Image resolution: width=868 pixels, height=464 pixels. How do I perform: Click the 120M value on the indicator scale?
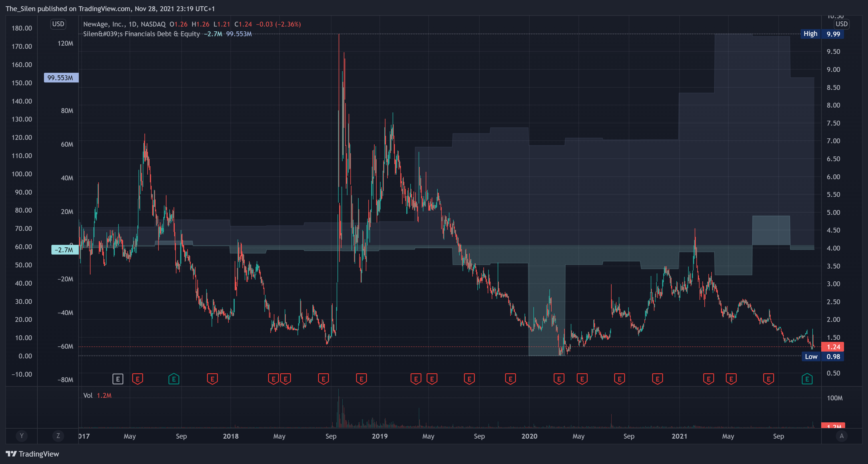coord(65,43)
